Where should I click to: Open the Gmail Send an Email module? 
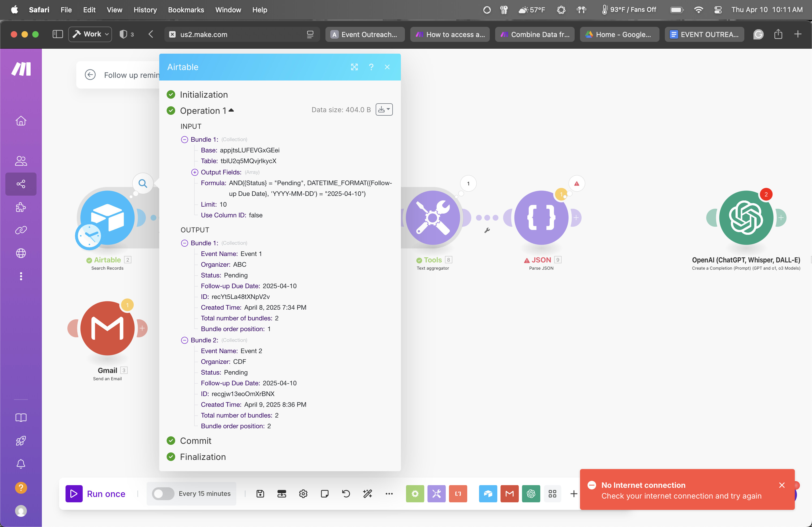[x=107, y=328]
